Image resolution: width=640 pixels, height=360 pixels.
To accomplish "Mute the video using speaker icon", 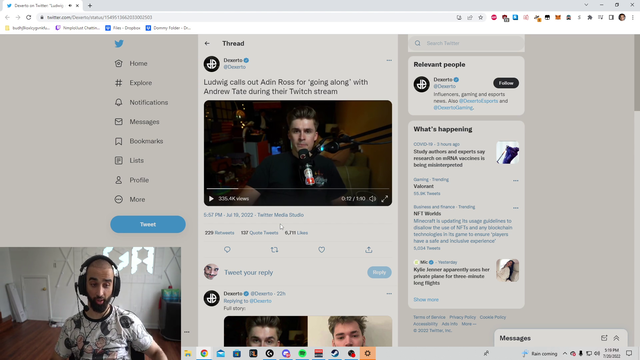I will point(373,199).
